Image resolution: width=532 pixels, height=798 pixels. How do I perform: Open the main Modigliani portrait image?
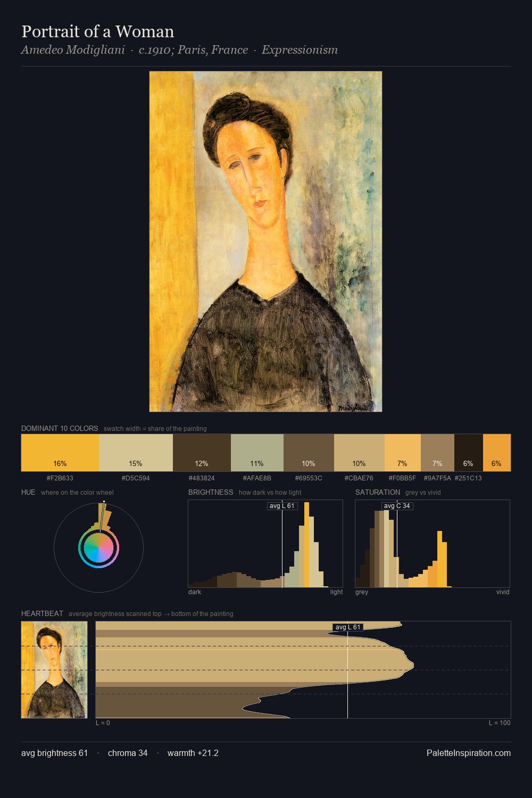coord(265,242)
